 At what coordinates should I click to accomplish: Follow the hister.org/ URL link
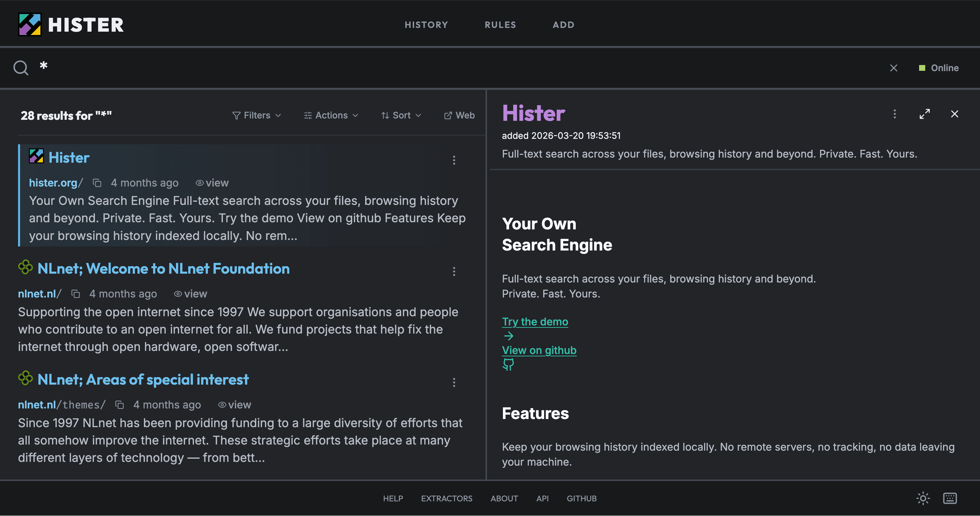[x=56, y=183]
